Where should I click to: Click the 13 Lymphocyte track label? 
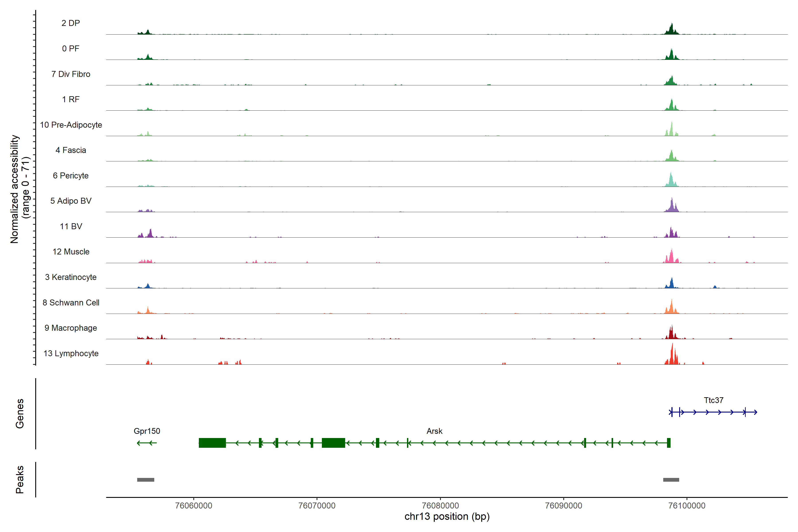(71, 353)
